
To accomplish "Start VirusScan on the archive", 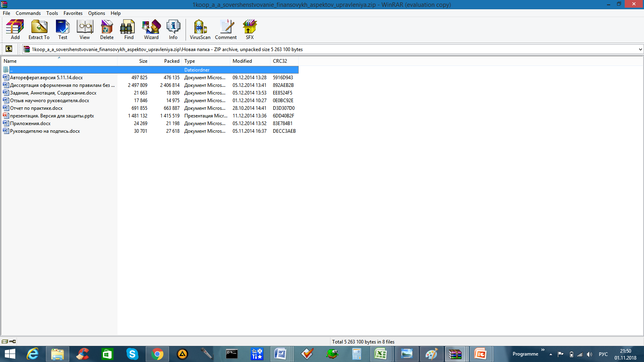I will pos(200,30).
